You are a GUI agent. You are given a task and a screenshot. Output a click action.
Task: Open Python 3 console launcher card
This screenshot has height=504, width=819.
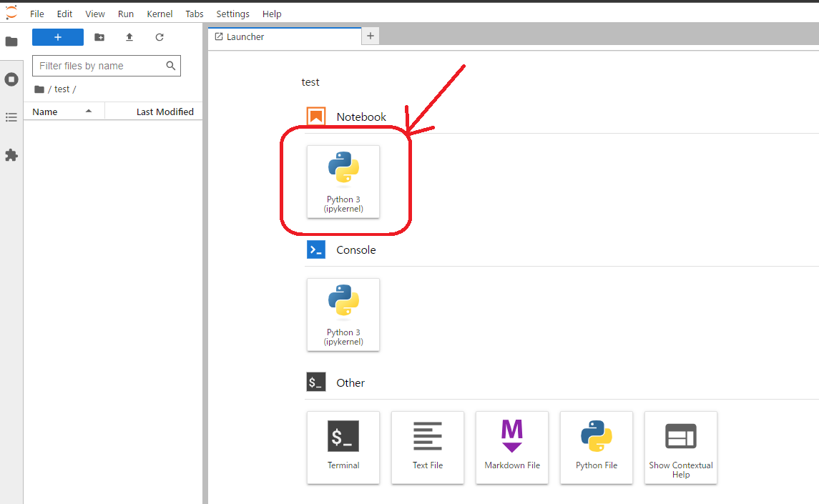(x=343, y=315)
